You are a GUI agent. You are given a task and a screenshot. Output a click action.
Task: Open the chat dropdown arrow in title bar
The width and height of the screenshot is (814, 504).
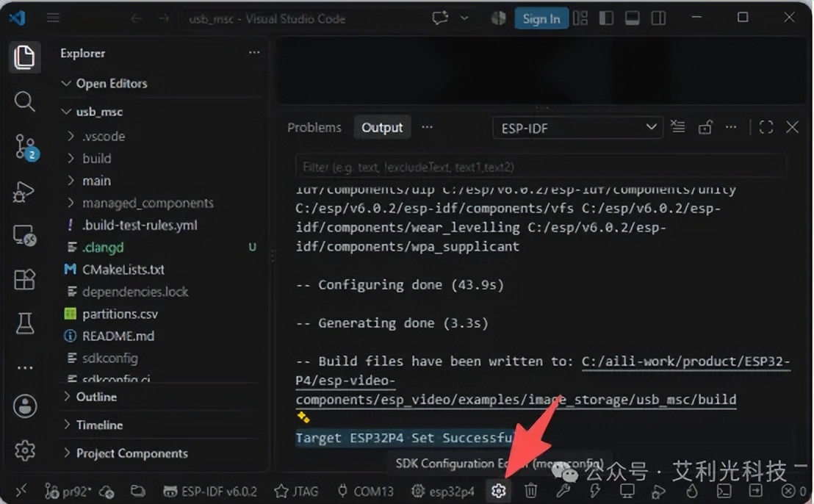pyautogui.click(x=464, y=18)
